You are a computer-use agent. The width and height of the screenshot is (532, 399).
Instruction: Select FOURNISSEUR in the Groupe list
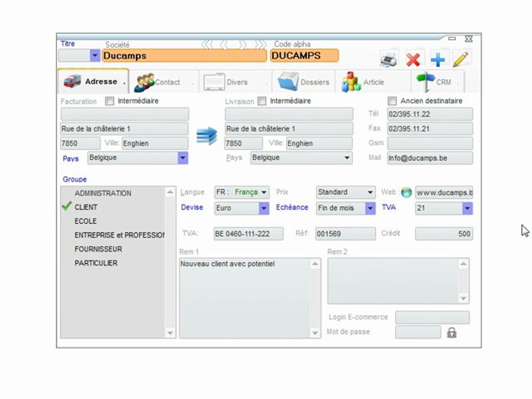pyautogui.click(x=98, y=249)
